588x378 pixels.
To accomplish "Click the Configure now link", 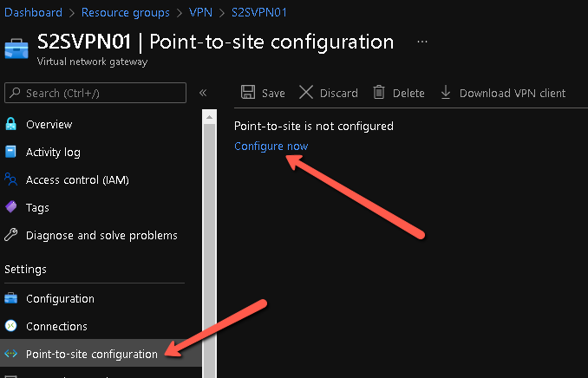I will click(x=271, y=146).
